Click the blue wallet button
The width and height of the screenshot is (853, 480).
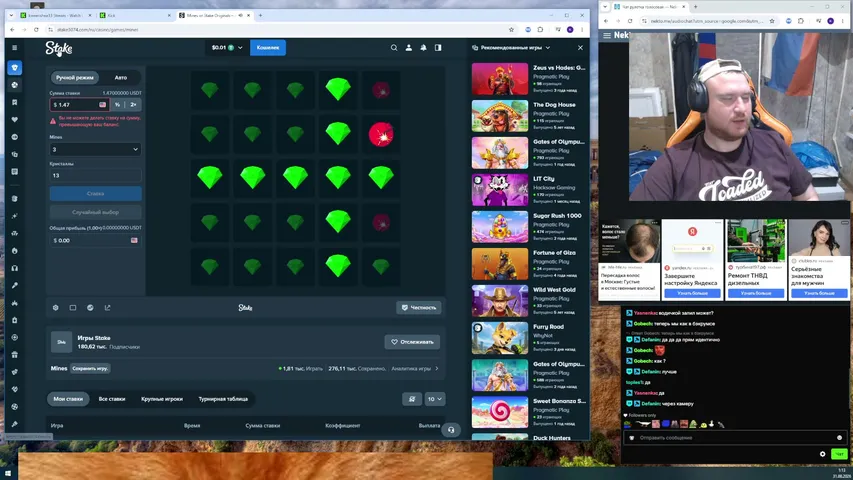pyautogui.click(x=268, y=48)
